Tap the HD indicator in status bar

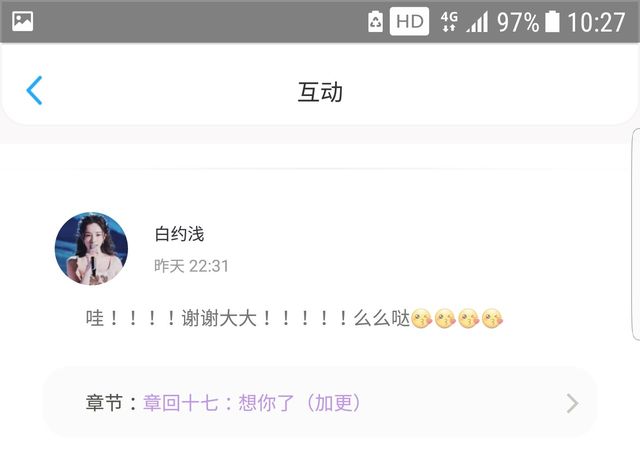click(409, 21)
